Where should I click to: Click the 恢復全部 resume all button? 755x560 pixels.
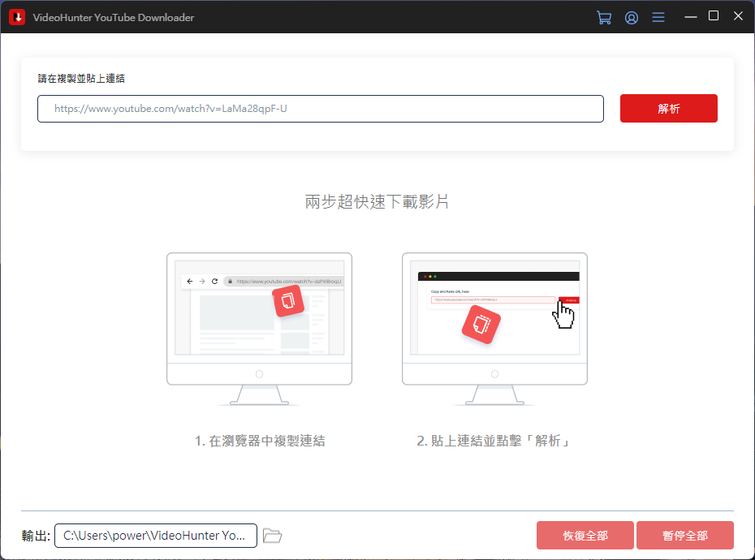(585, 536)
